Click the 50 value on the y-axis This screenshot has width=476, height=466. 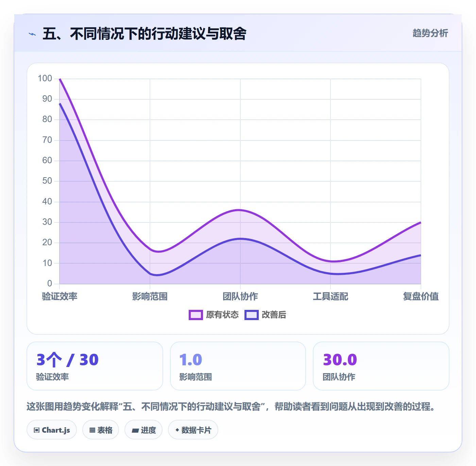pyautogui.click(x=47, y=181)
